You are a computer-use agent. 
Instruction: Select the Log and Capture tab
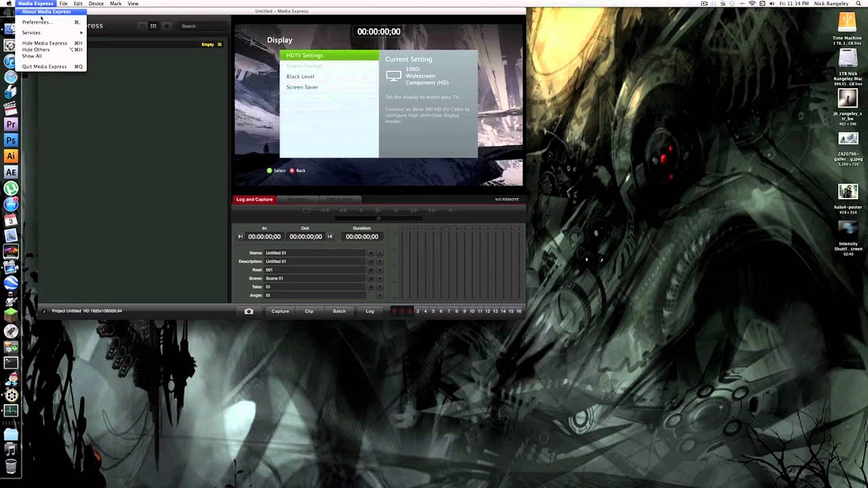coord(254,199)
